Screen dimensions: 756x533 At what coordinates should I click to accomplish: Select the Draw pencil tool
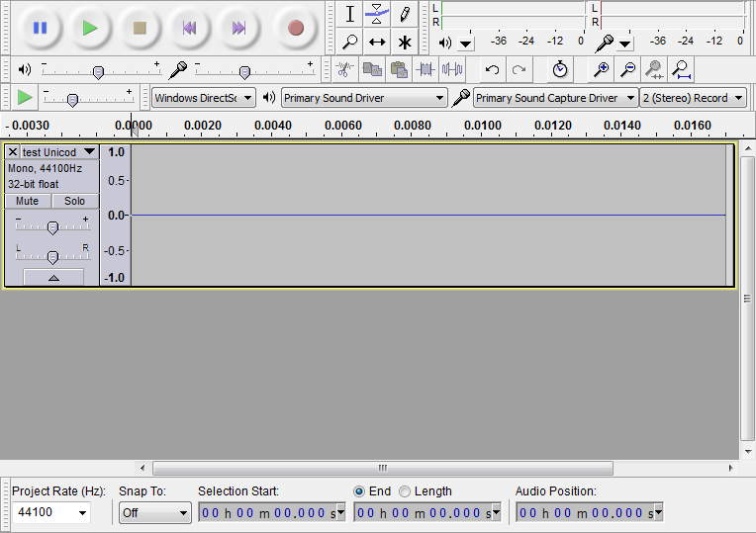(405, 14)
